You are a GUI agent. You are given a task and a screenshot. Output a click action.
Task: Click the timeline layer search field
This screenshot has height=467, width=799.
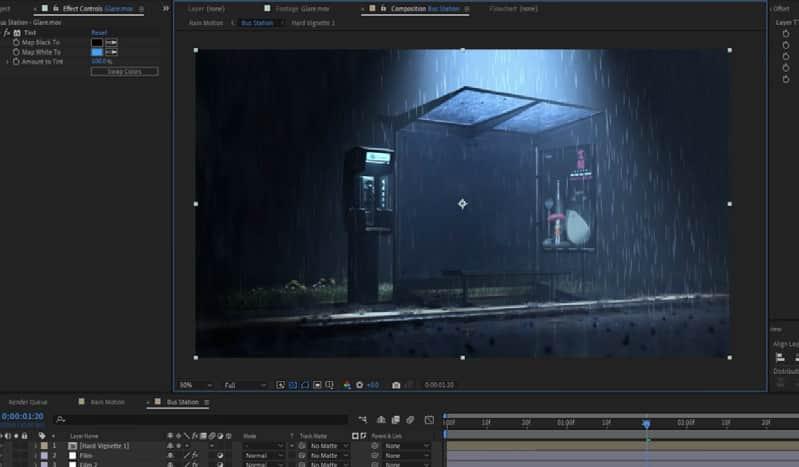(200, 420)
